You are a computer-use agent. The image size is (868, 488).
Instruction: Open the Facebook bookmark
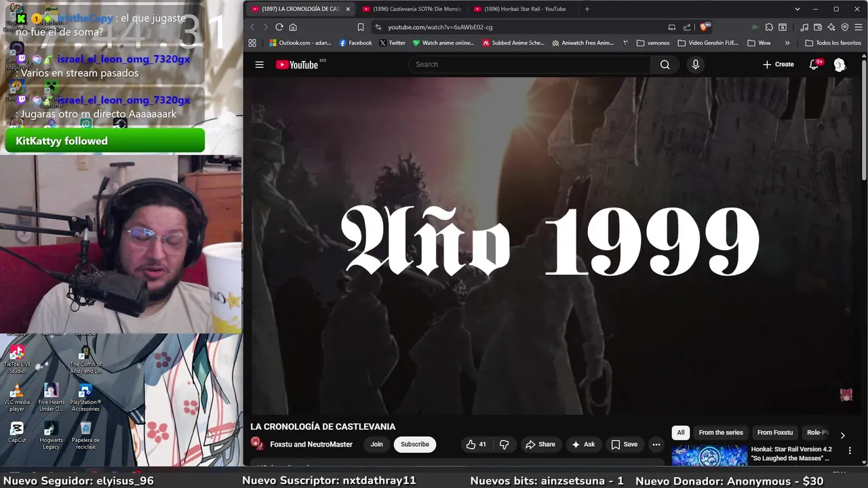pyautogui.click(x=355, y=43)
